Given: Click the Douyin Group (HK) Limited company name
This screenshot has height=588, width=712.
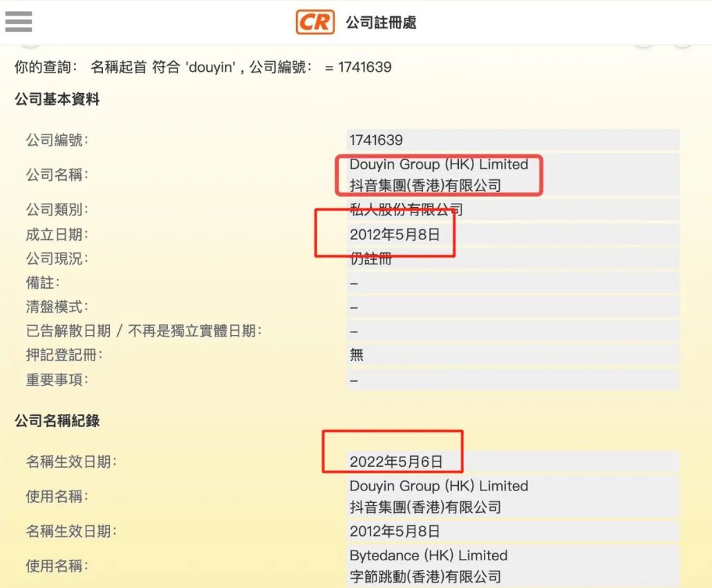Looking at the screenshot, I should (439, 165).
